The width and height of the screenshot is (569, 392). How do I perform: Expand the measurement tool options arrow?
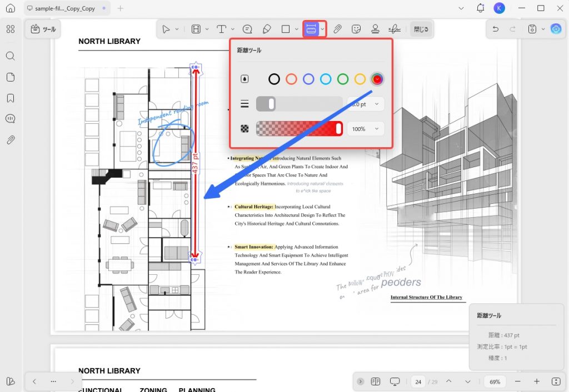[x=322, y=29]
